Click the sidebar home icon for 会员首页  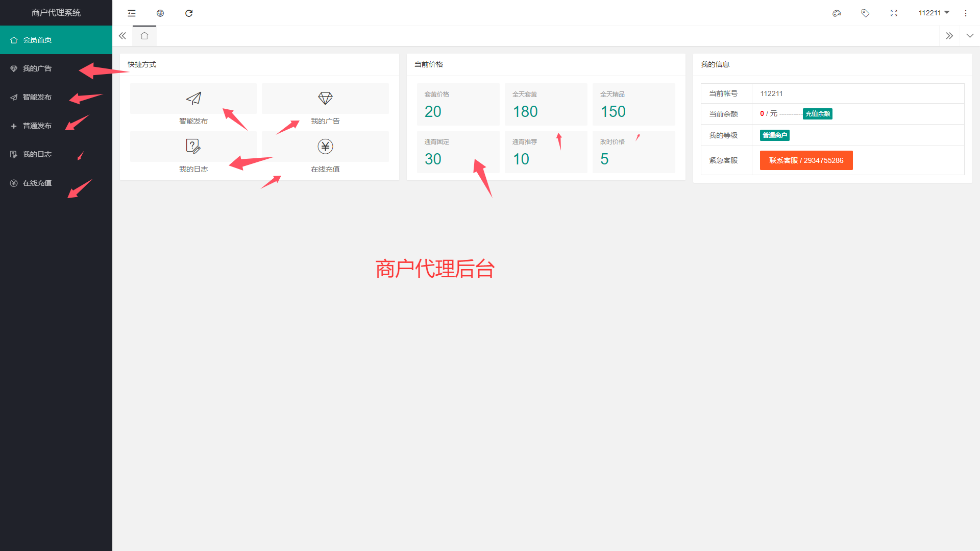(14, 40)
